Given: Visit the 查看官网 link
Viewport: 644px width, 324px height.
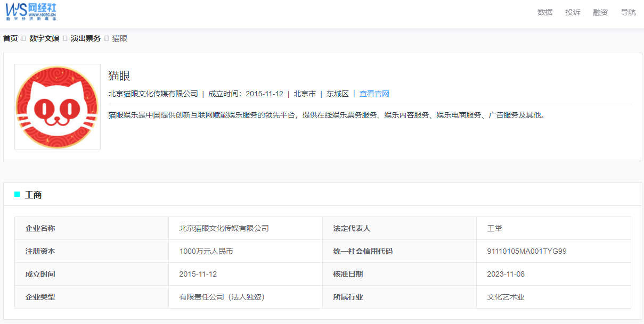Looking at the screenshot, I should [x=374, y=94].
